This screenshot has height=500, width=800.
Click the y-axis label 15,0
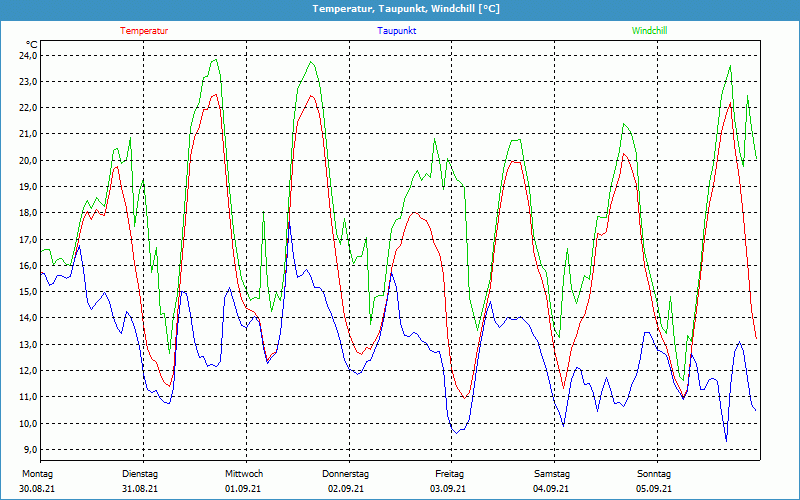coord(28,292)
